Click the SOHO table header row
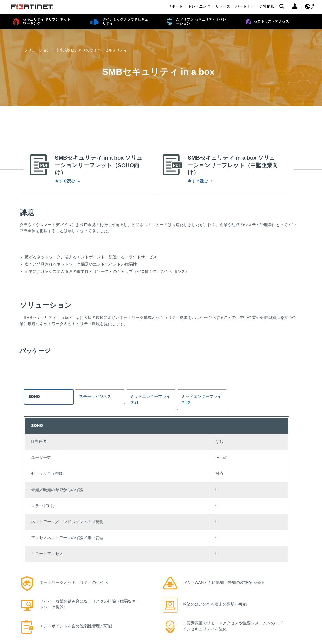The height and width of the screenshot is (644, 322). [x=156, y=426]
